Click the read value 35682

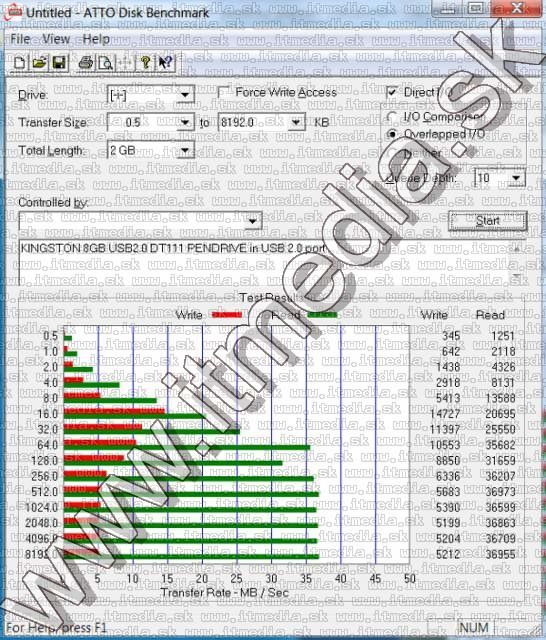500,445
